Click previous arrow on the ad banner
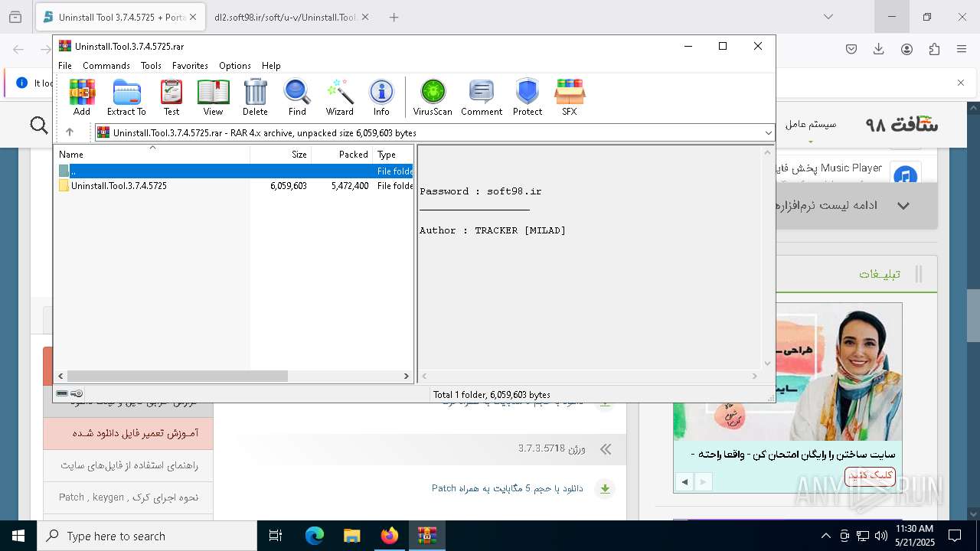The width and height of the screenshot is (980, 551). pos(684,482)
